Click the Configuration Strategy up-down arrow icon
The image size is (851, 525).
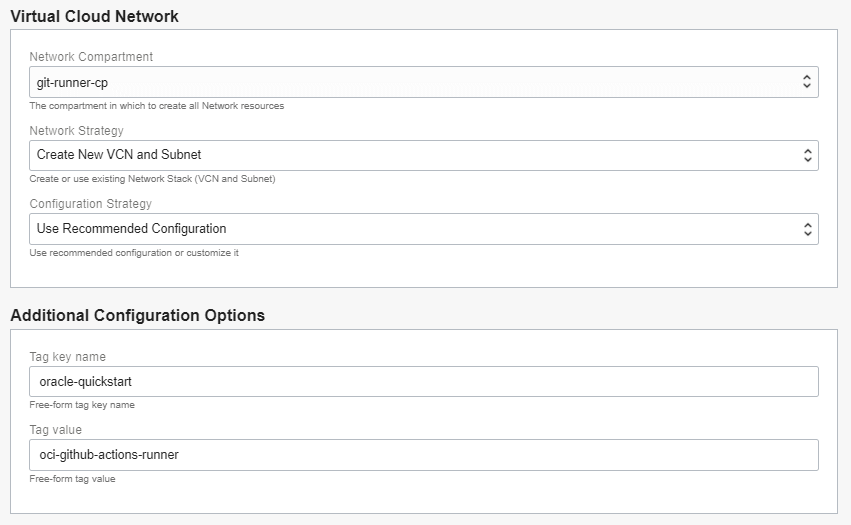point(807,229)
